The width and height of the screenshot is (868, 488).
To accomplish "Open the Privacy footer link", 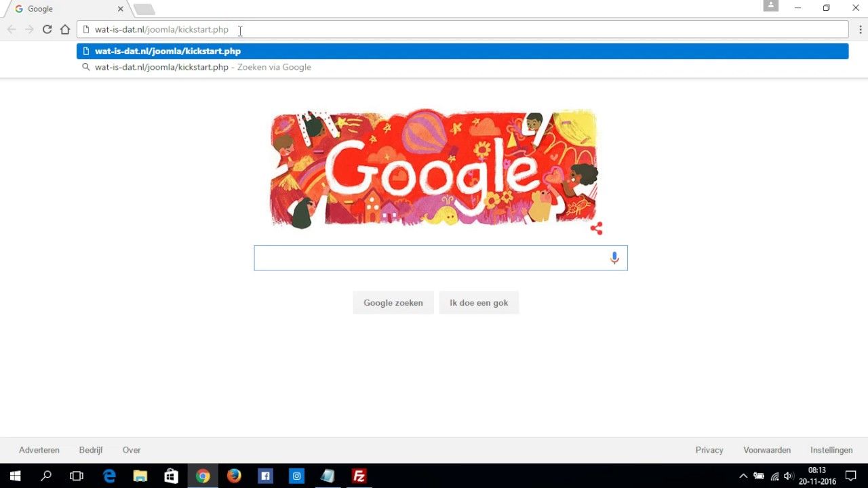I will pyautogui.click(x=709, y=450).
